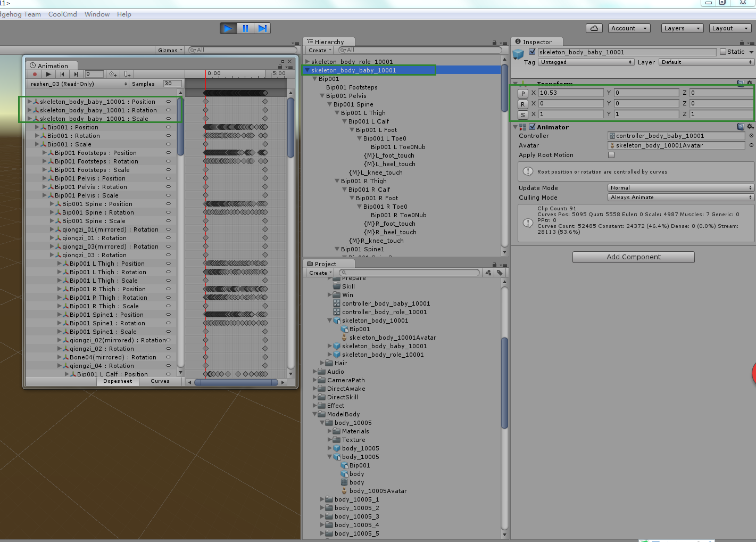Disable the Animator component enabled checkbox
The image size is (756, 542).
pos(532,127)
